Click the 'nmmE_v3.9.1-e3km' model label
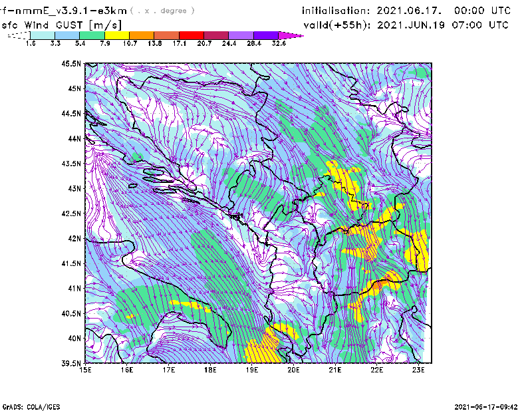Image resolution: width=532 pixels, height=411 pixels. pyautogui.click(x=71, y=11)
